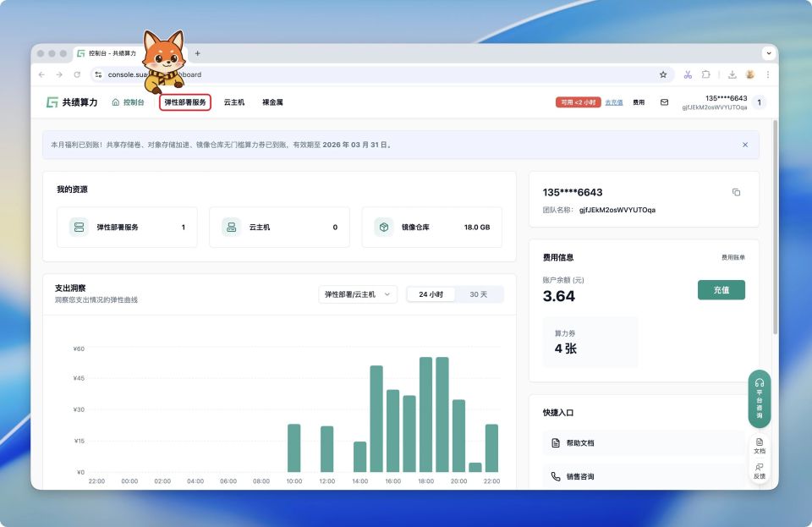Go to 裸金属 in top navigation

pos(272,102)
